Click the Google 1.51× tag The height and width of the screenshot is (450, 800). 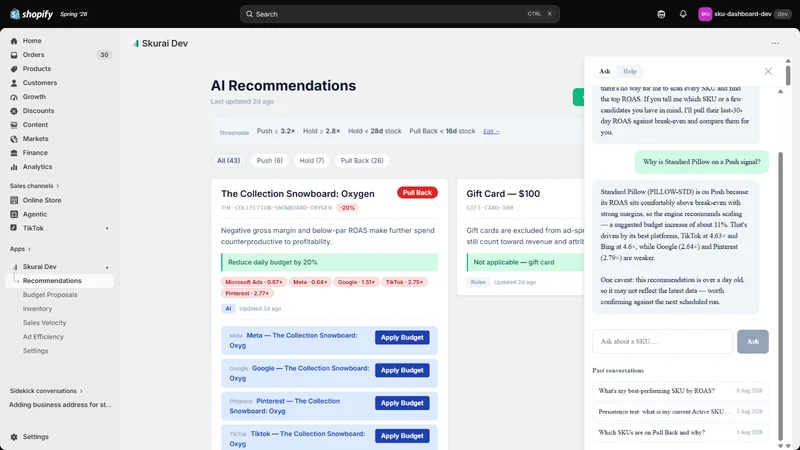coord(356,282)
